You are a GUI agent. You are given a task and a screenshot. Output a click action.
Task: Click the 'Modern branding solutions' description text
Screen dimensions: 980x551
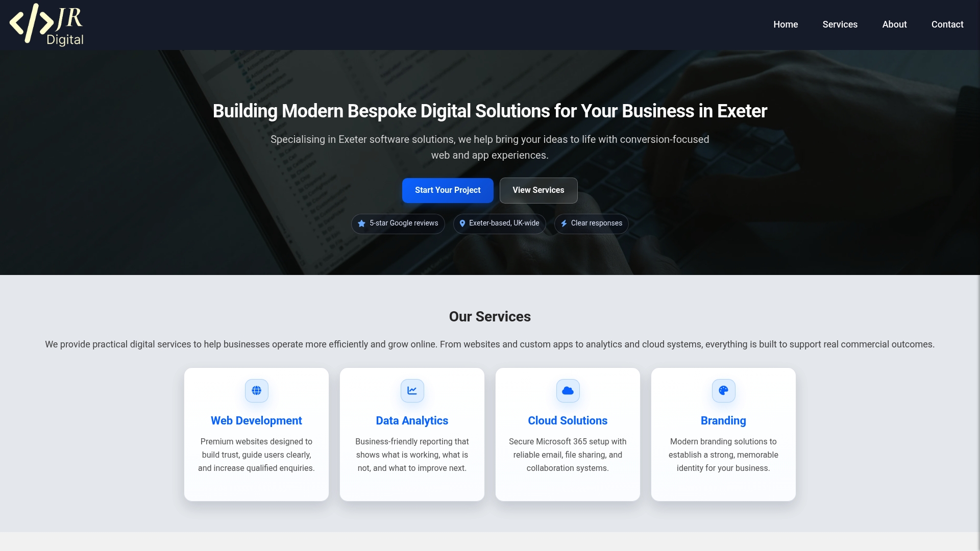tap(723, 455)
